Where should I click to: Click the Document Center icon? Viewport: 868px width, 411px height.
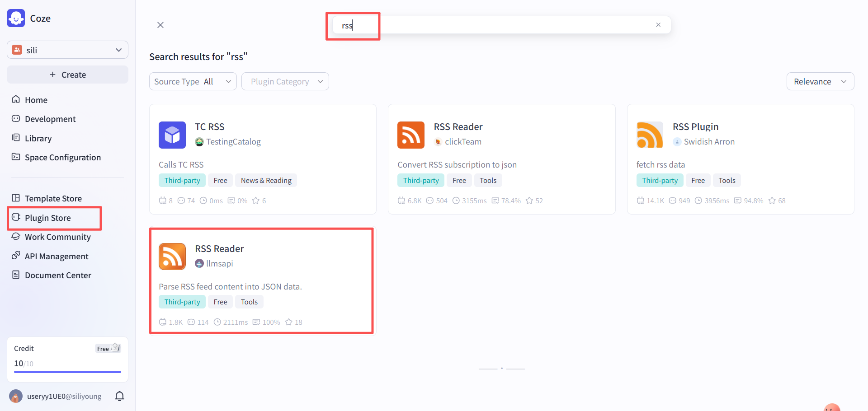[16, 275]
